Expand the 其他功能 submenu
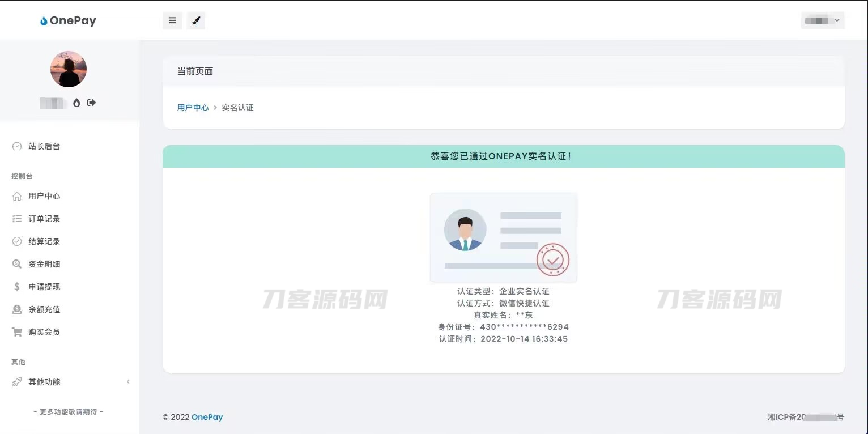868x434 pixels. click(44, 382)
